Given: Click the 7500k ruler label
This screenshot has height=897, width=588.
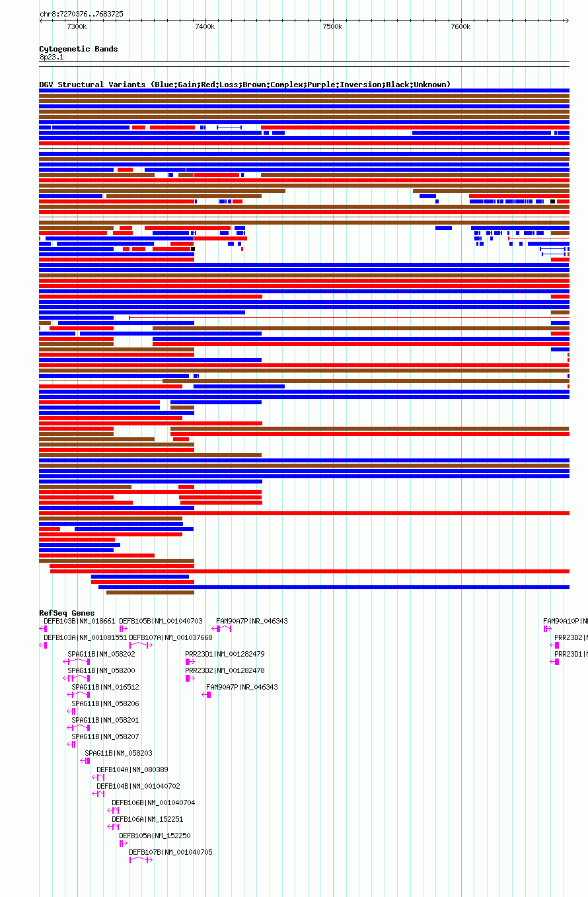Looking at the screenshot, I should pyautogui.click(x=332, y=26).
